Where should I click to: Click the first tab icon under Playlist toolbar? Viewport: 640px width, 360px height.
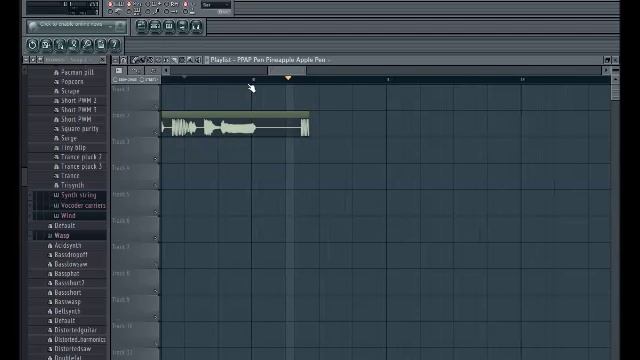119,71
